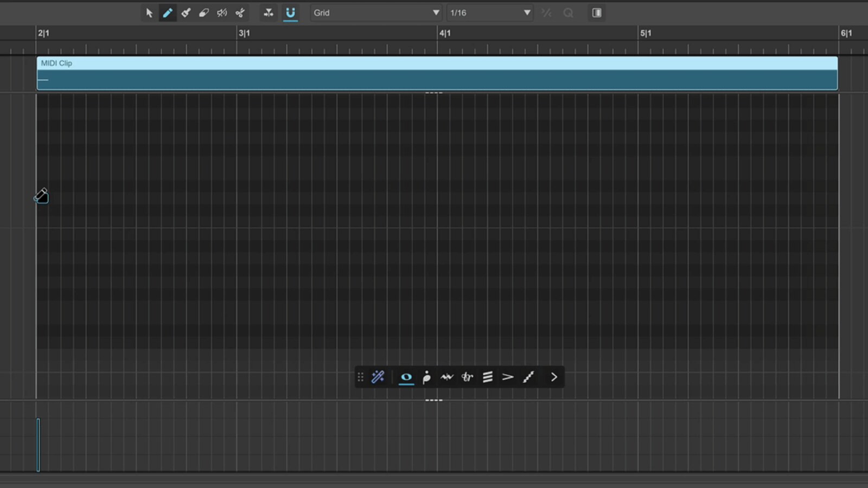Viewport: 868px width, 488px height.
Task: Click the dark teal MIDI clip body
Action: point(437,79)
